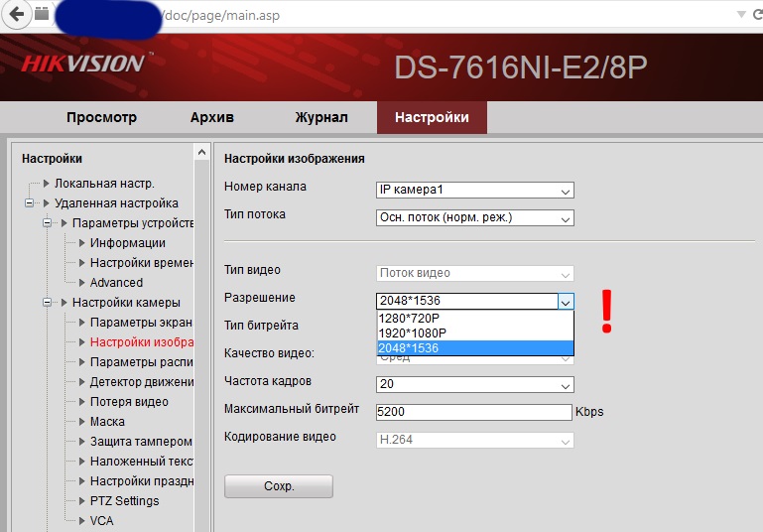763x532 pixels.
Task: Click the sidebar scroll-up arrow
Action: [201, 152]
